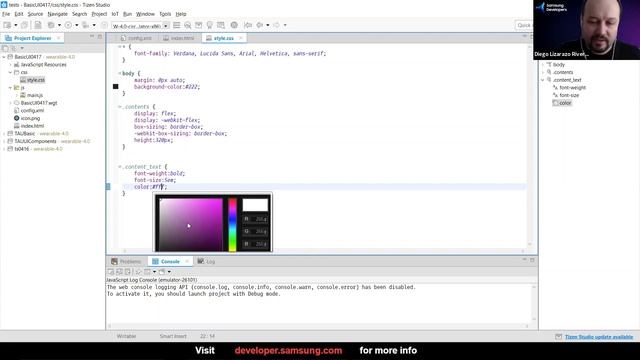The width and height of the screenshot is (640, 360).
Task: Click the light bulb toolbar icon
Action: 209,25
